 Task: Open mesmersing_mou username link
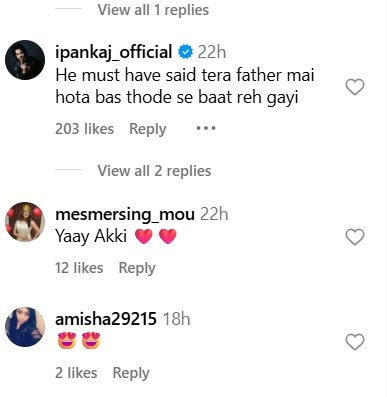click(125, 214)
